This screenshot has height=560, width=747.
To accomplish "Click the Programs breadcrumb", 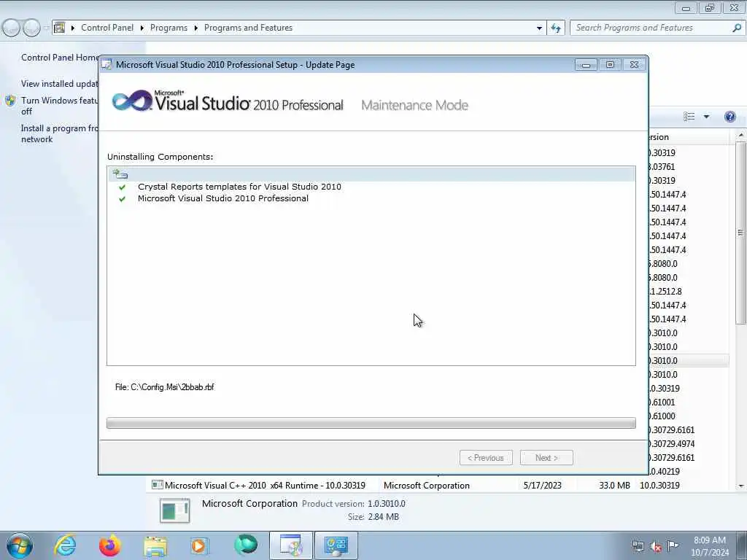I will click(169, 28).
